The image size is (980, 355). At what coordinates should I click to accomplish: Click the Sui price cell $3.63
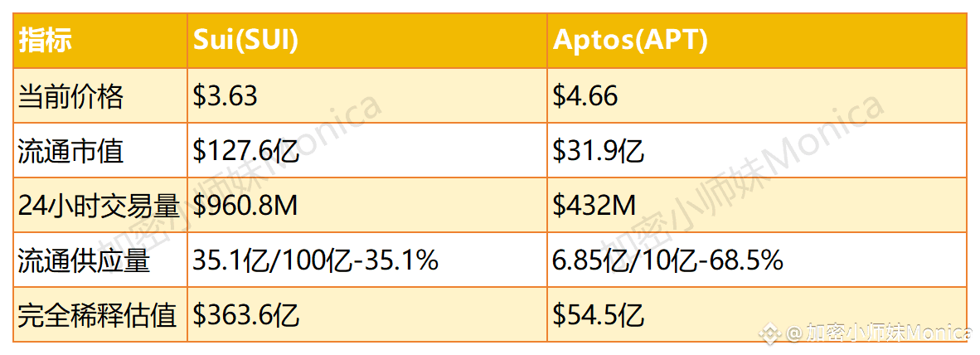(x=366, y=95)
